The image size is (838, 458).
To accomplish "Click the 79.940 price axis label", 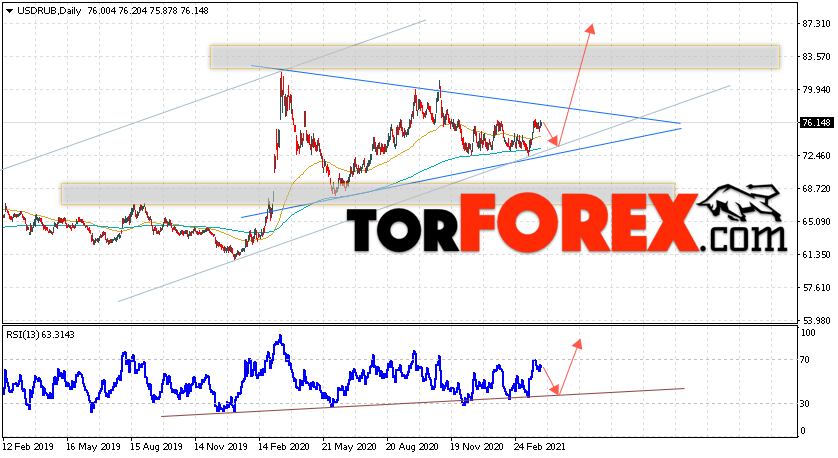I will tap(816, 90).
